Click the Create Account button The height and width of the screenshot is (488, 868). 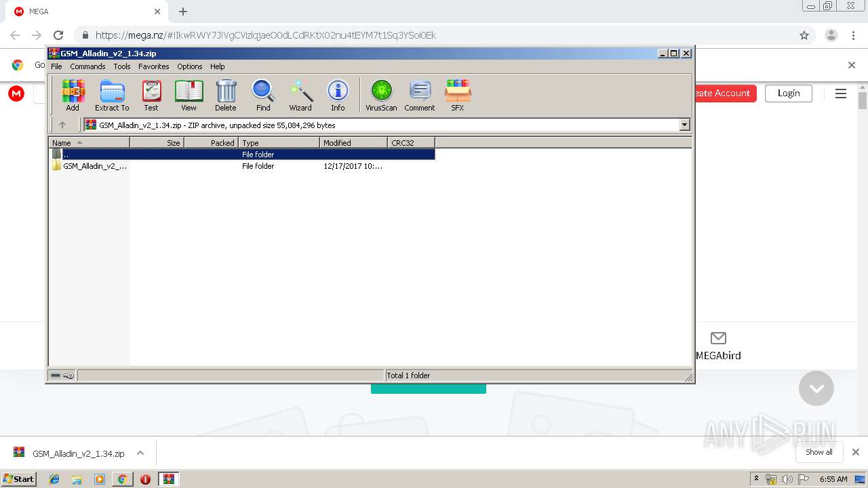point(724,93)
